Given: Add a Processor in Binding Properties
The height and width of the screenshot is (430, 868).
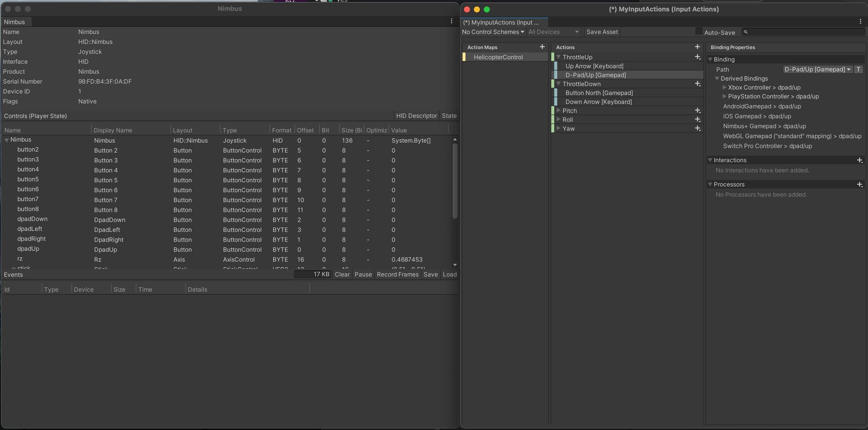Looking at the screenshot, I should tap(860, 184).
